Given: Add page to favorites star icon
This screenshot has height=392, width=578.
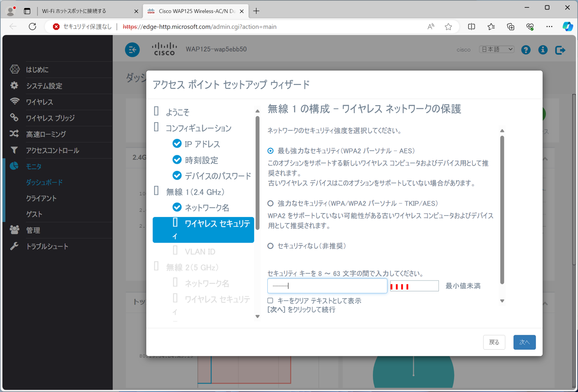Looking at the screenshot, I should (448, 27).
